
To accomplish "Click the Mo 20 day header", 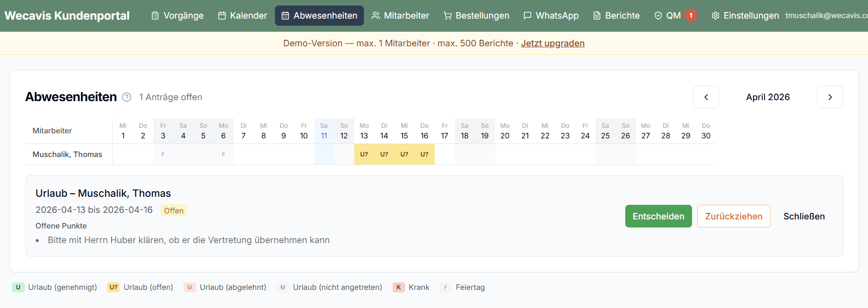I will point(505,131).
